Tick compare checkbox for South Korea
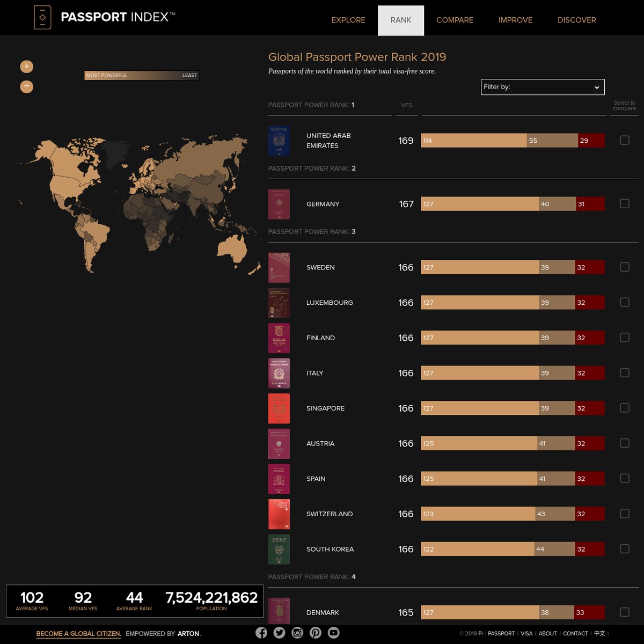The width and height of the screenshot is (644, 644). pos(625,548)
